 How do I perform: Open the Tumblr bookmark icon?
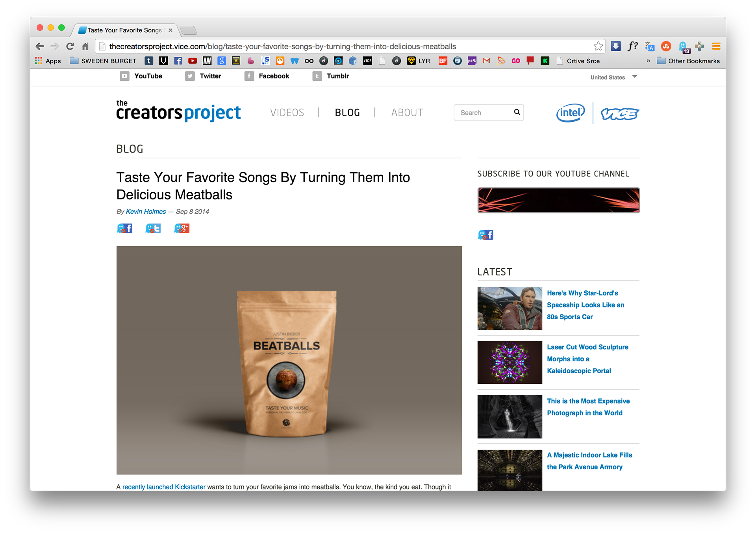pyautogui.click(x=149, y=61)
